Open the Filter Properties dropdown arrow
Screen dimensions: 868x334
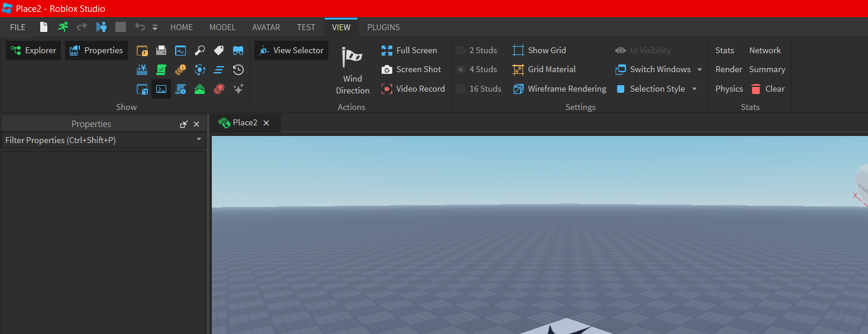199,140
